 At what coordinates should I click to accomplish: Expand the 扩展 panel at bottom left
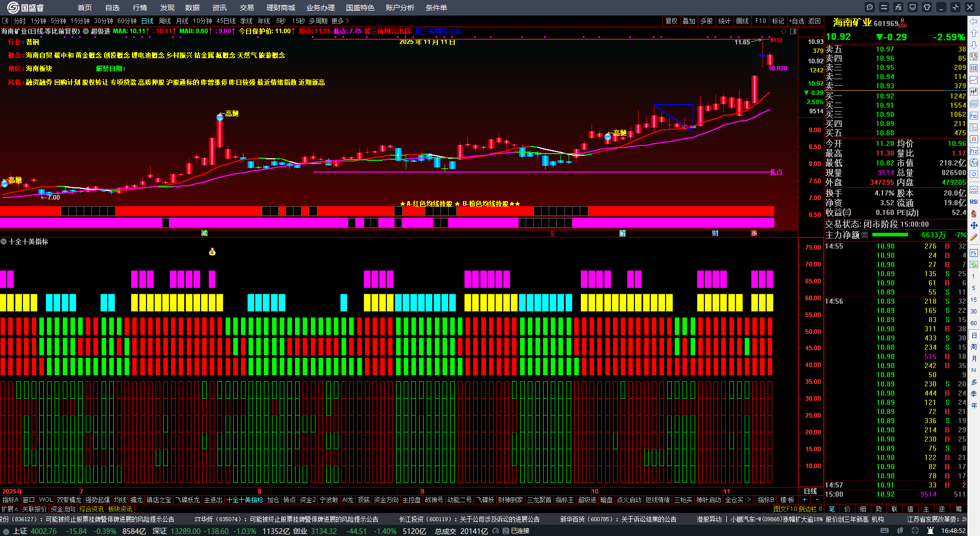(x=10, y=509)
